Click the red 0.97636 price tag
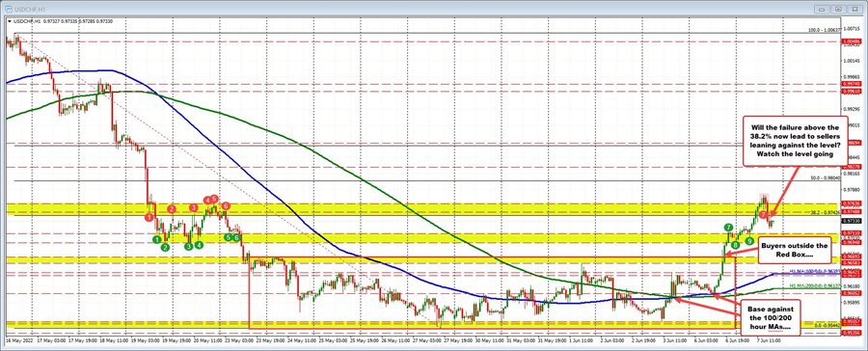Image resolution: width=868 pixels, height=351 pixels. tap(852, 203)
